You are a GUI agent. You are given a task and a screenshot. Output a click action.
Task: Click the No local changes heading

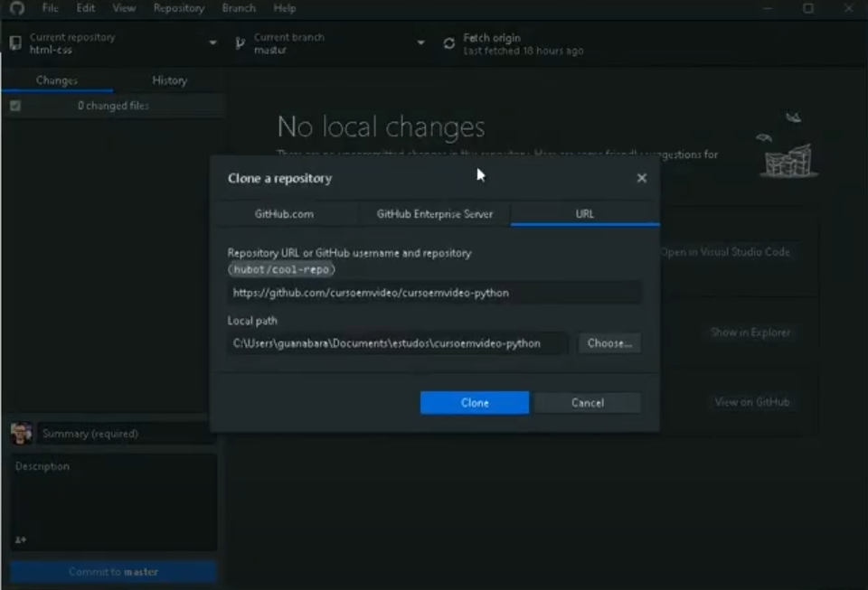coord(381,126)
